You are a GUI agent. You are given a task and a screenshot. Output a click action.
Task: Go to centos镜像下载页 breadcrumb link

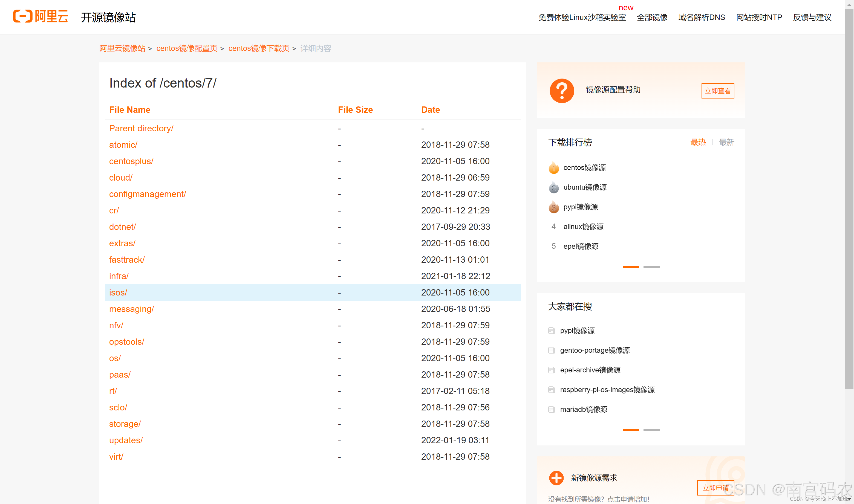click(258, 48)
